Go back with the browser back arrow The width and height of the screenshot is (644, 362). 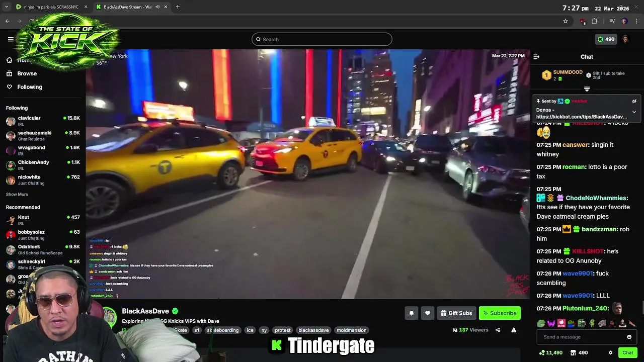pos(8,21)
